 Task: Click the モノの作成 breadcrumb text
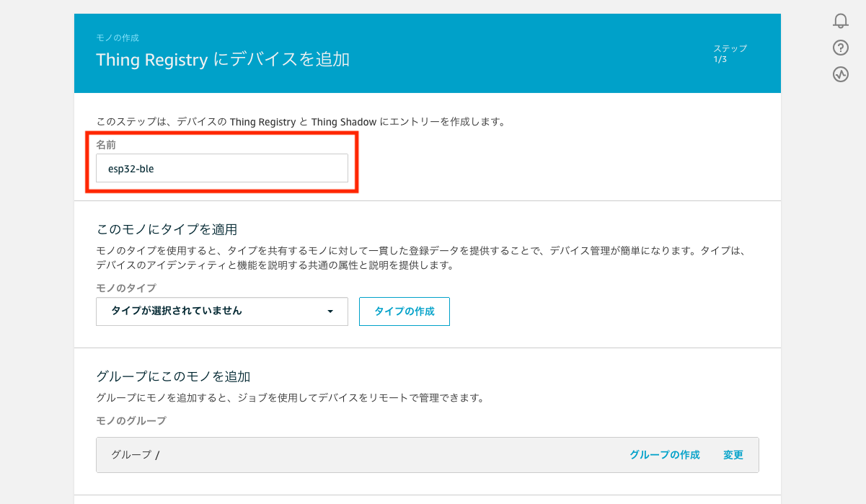117,37
